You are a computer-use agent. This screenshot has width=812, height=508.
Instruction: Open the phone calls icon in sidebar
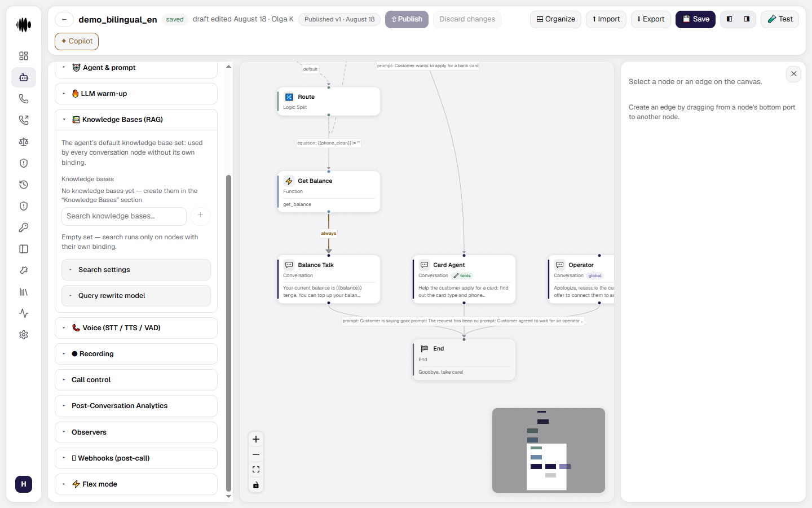click(24, 99)
